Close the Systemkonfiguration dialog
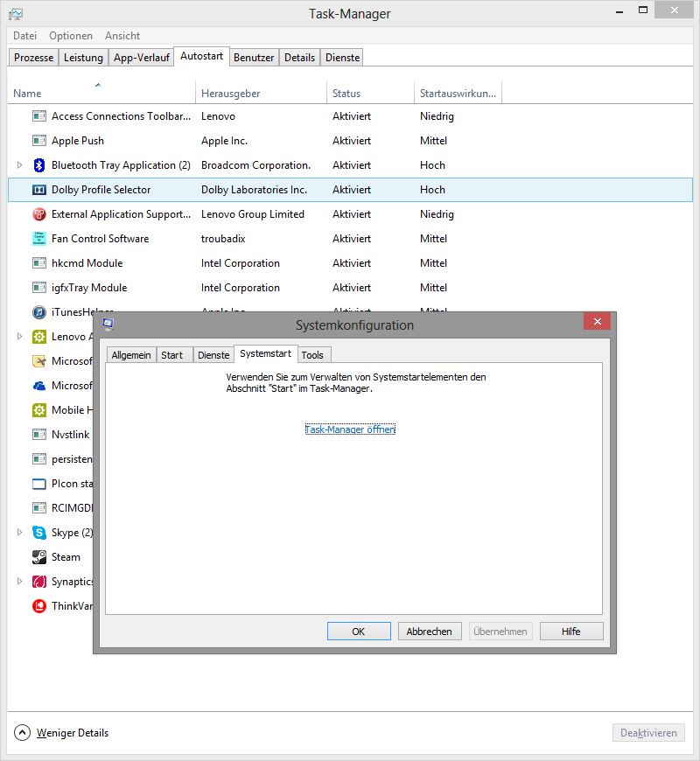 point(597,322)
